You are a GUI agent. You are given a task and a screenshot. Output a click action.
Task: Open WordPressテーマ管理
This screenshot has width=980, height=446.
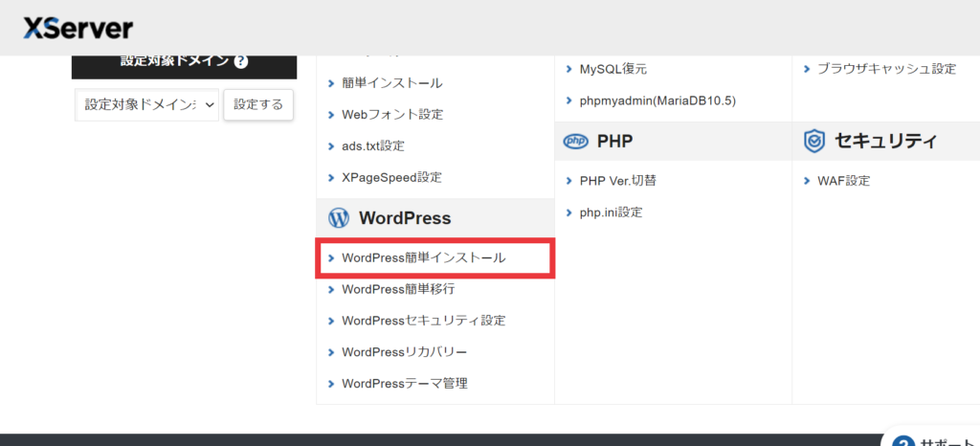point(405,384)
